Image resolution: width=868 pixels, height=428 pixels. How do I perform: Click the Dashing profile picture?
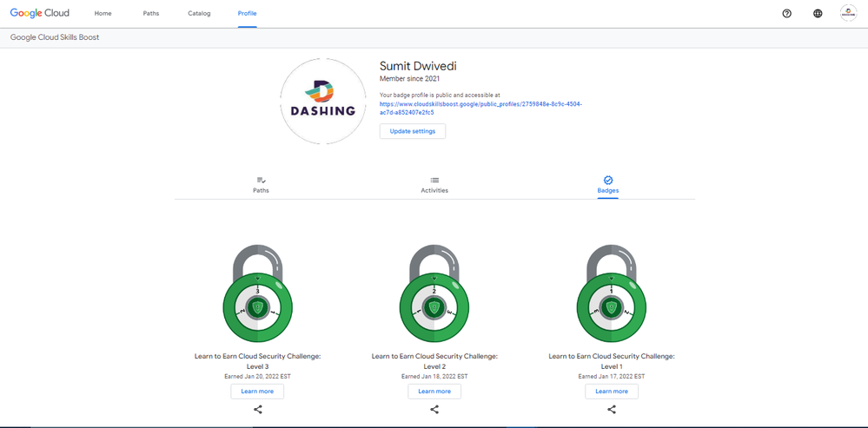tap(322, 102)
